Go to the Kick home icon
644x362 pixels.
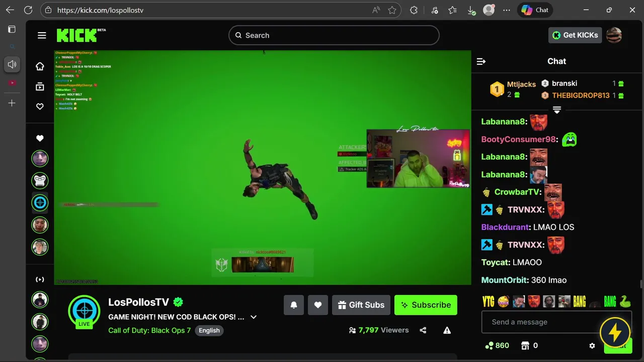[x=40, y=66]
